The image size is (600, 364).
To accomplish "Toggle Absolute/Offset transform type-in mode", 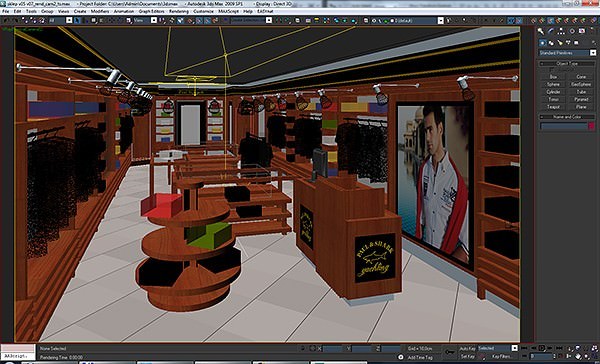I will pyautogui.click(x=313, y=348).
